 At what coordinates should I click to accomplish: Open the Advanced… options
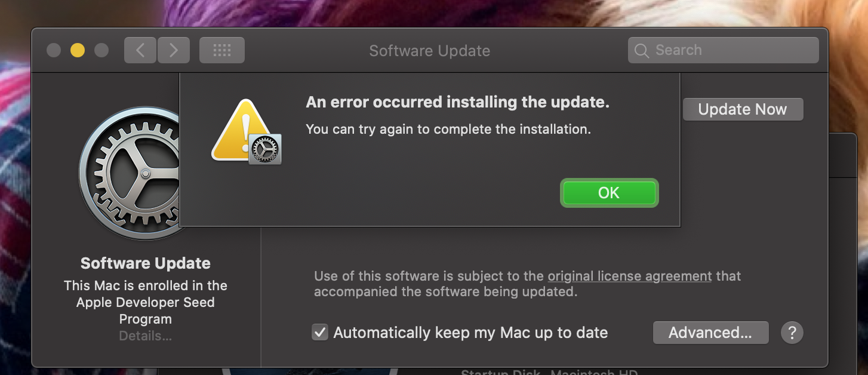pos(710,333)
